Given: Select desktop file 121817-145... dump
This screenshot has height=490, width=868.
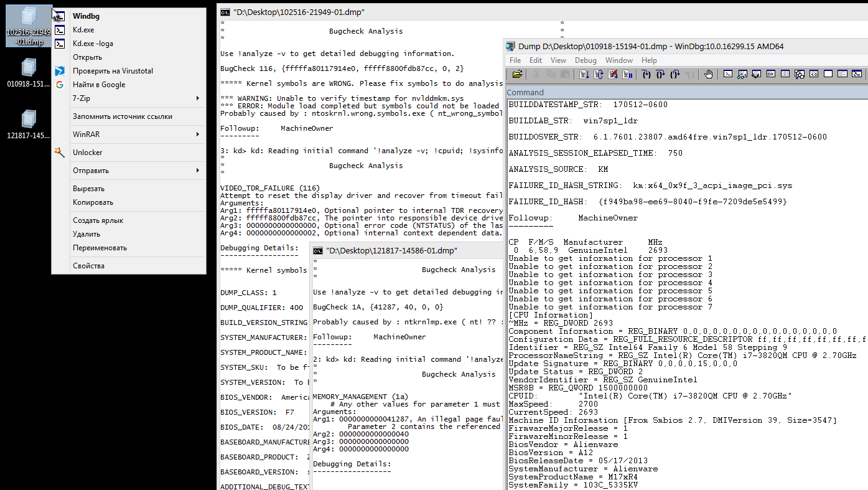Looking at the screenshot, I should [29, 125].
